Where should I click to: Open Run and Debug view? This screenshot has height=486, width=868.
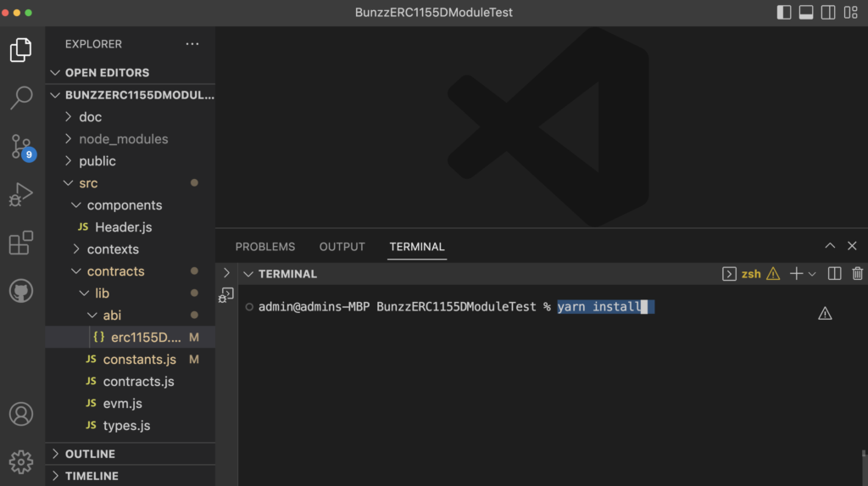(21, 194)
